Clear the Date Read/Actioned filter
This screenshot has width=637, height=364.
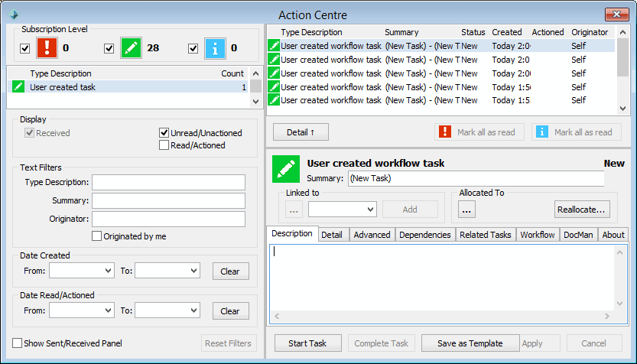230,311
